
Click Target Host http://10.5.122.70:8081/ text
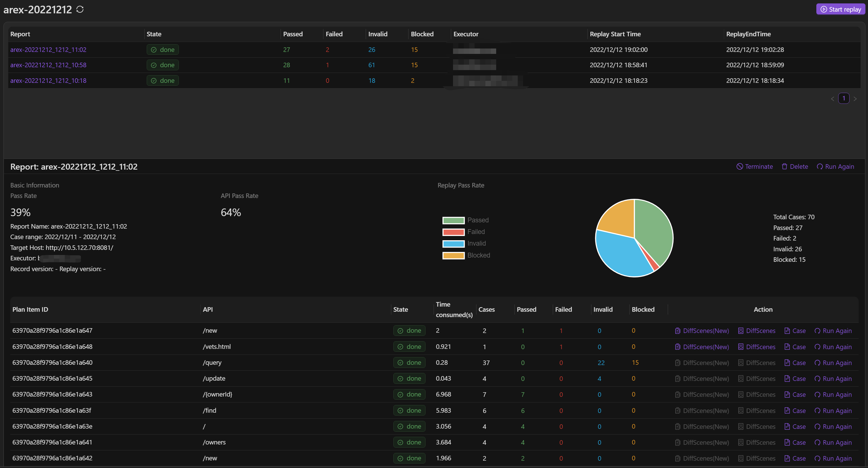coord(62,247)
